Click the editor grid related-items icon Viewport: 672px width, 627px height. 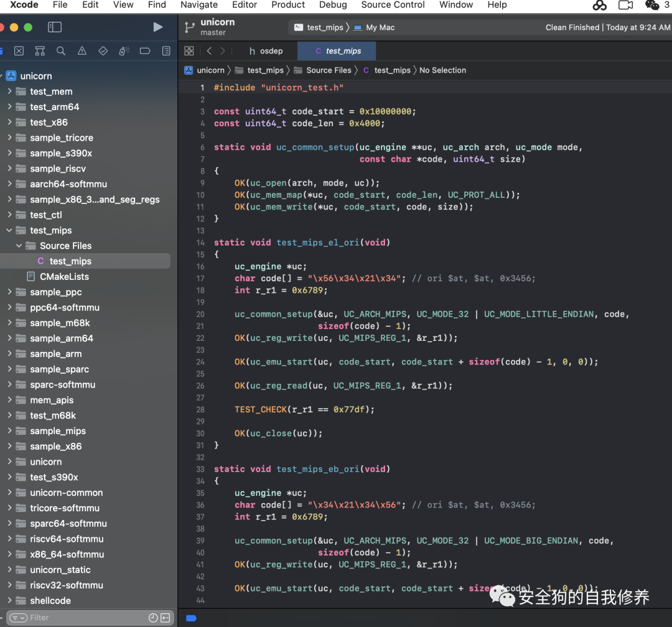[189, 51]
